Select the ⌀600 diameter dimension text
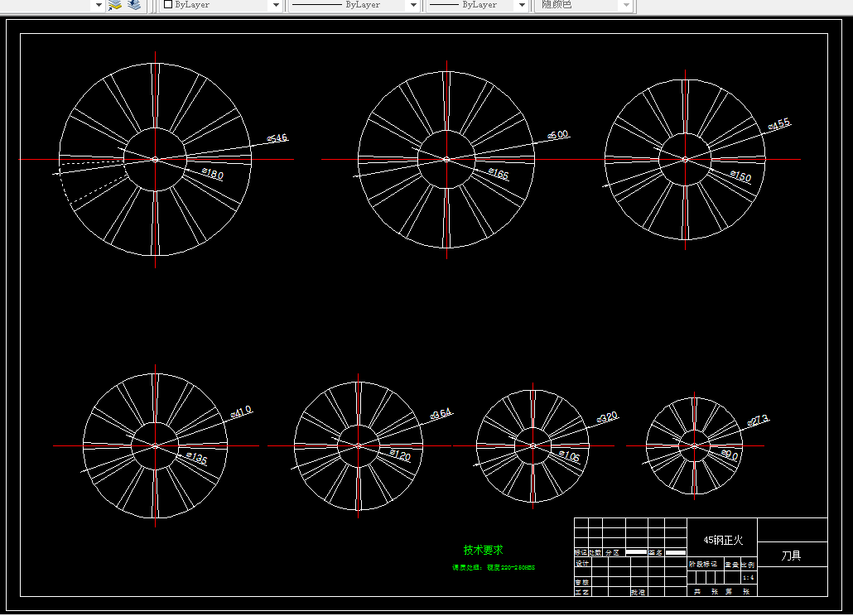 click(558, 134)
